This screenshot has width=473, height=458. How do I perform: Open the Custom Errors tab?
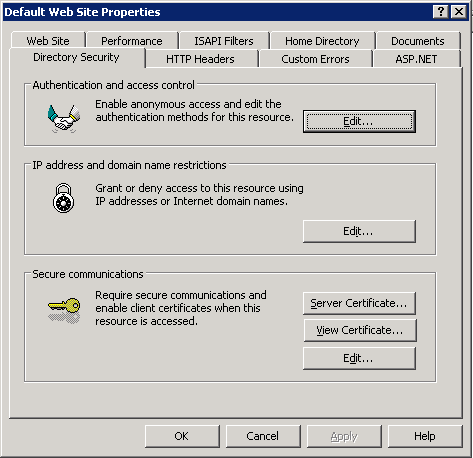pos(315,59)
